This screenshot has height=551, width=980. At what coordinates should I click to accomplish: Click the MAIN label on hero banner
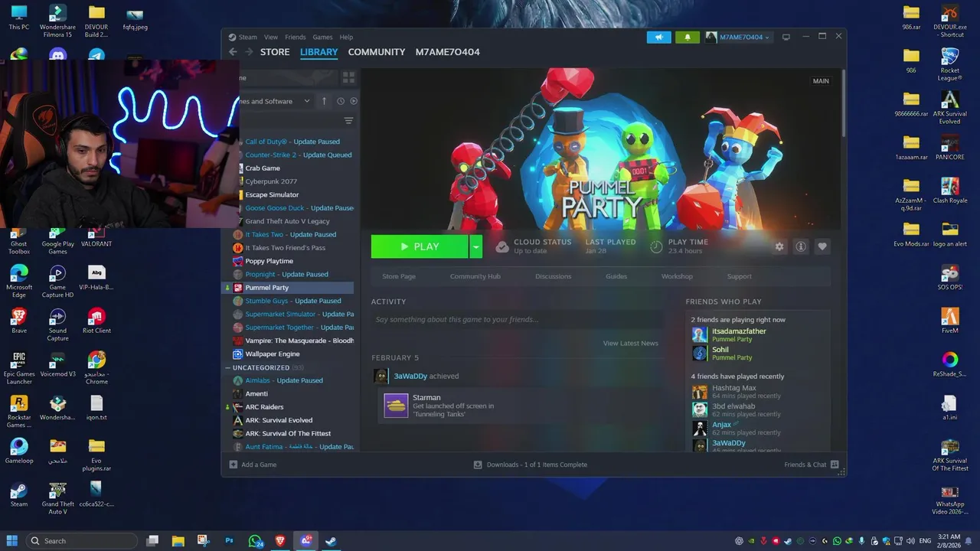coord(821,81)
